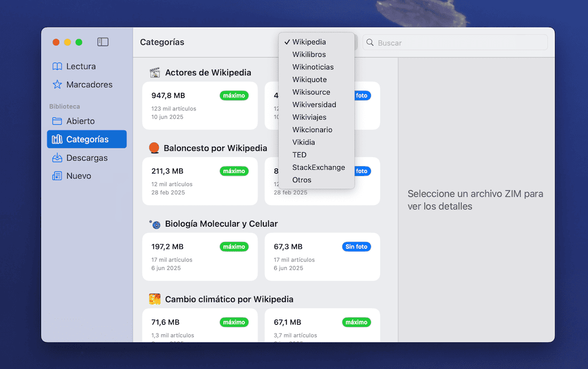The width and height of the screenshot is (588, 369).
Task: Click the green zoom window button
Action: [x=79, y=42]
